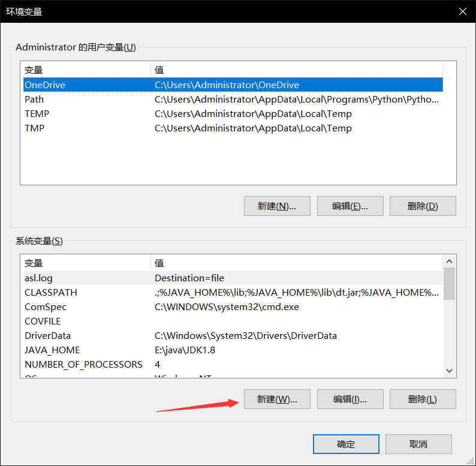The image size is (476, 466).
Task: Select the Path user variable row
Action: (233, 100)
